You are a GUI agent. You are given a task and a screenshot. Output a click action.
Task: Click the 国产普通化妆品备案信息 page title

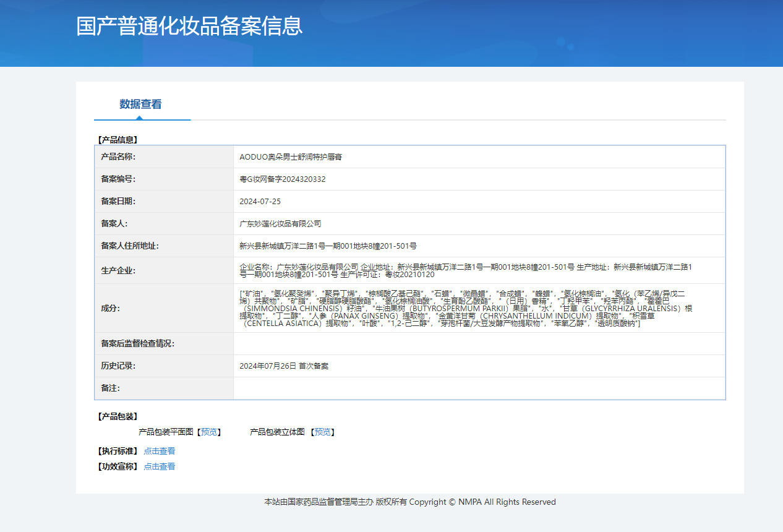click(189, 26)
